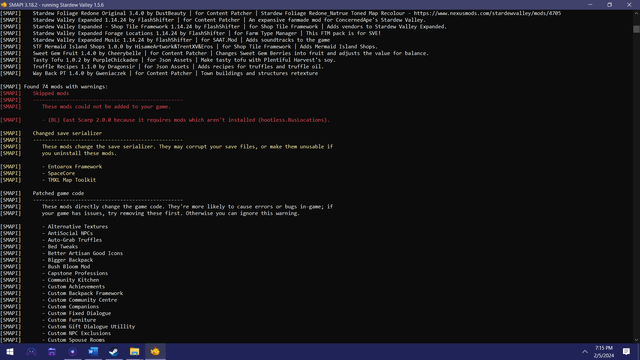
Task: Click the 'Found 74 mods with warnings' line
Action: [x=66, y=87]
